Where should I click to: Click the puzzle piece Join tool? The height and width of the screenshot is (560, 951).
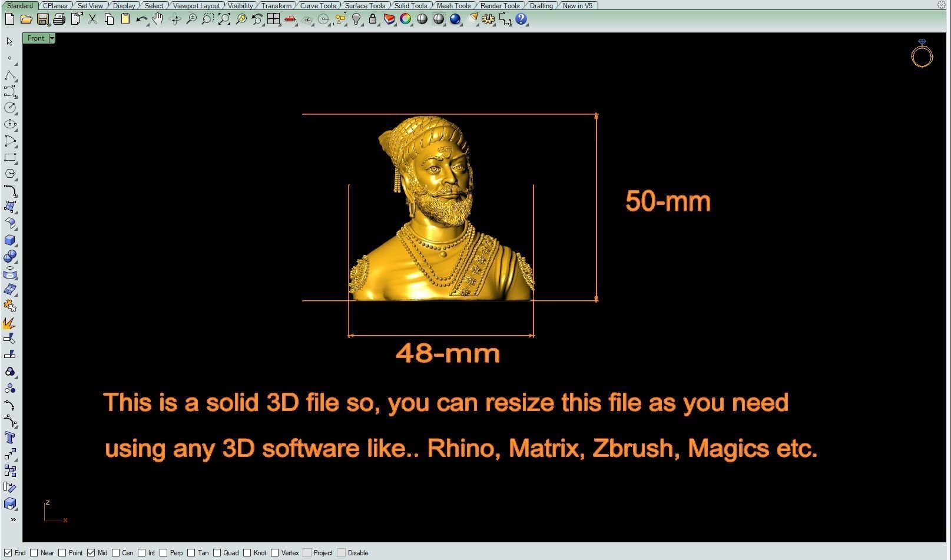coord(10,306)
